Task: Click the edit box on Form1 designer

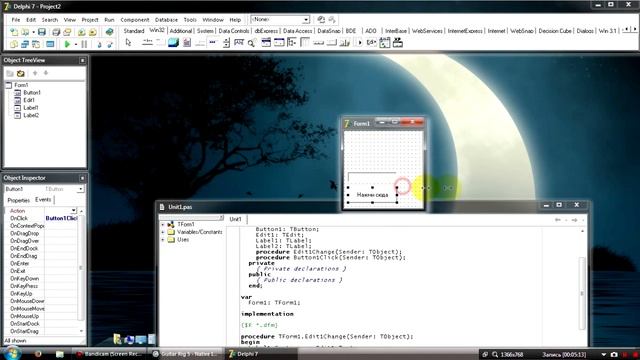Action: pos(372,177)
